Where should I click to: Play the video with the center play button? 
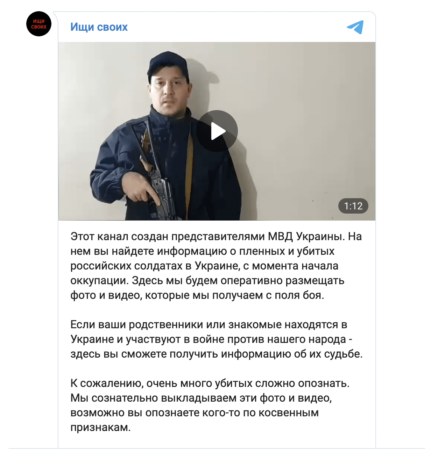[x=217, y=131]
